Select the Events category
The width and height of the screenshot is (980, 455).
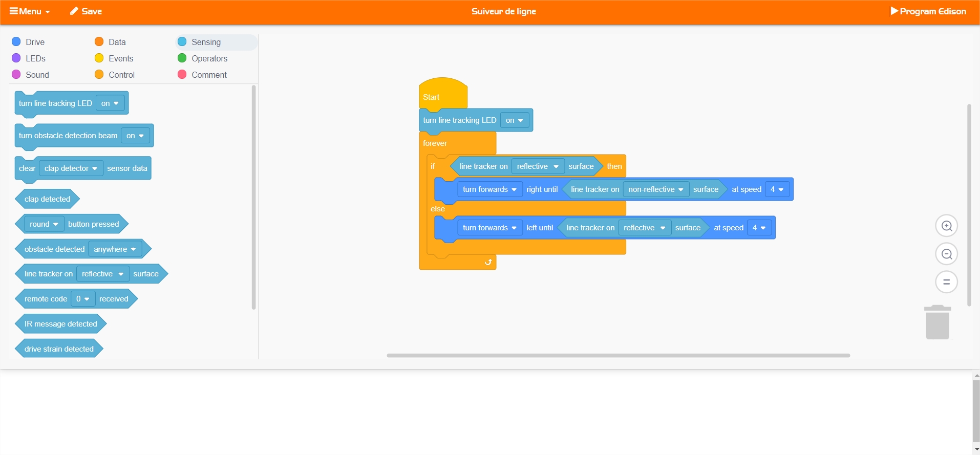[x=120, y=58]
